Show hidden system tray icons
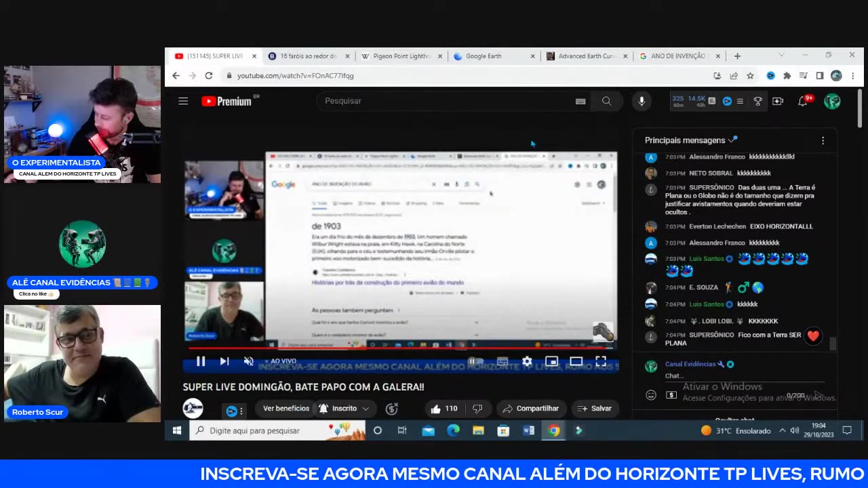 click(x=782, y=430)
